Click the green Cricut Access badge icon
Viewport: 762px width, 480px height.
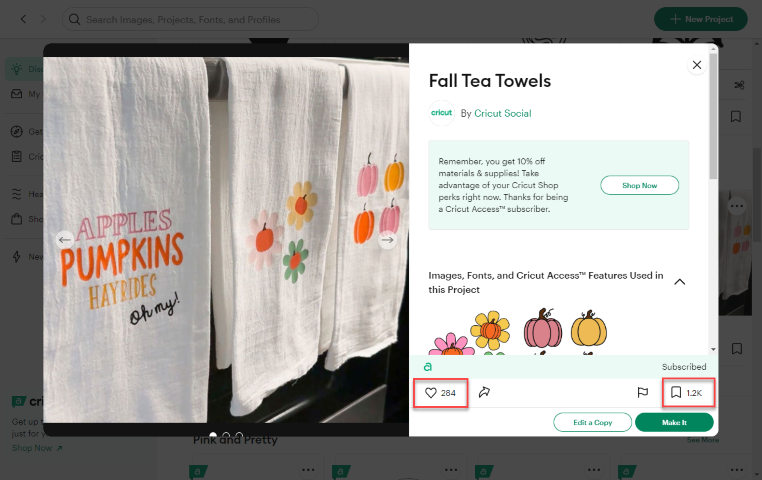click(x=428, y=367)
